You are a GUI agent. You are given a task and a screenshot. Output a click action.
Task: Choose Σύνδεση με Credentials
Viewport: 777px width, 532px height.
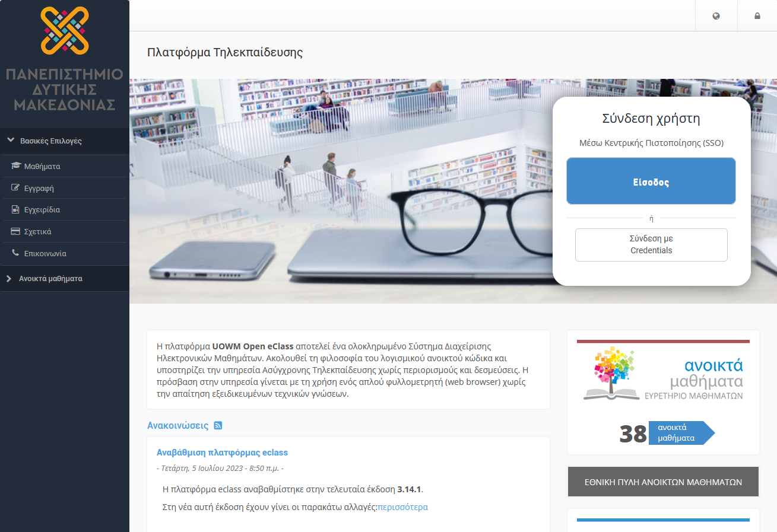click(x=651, y=244)
